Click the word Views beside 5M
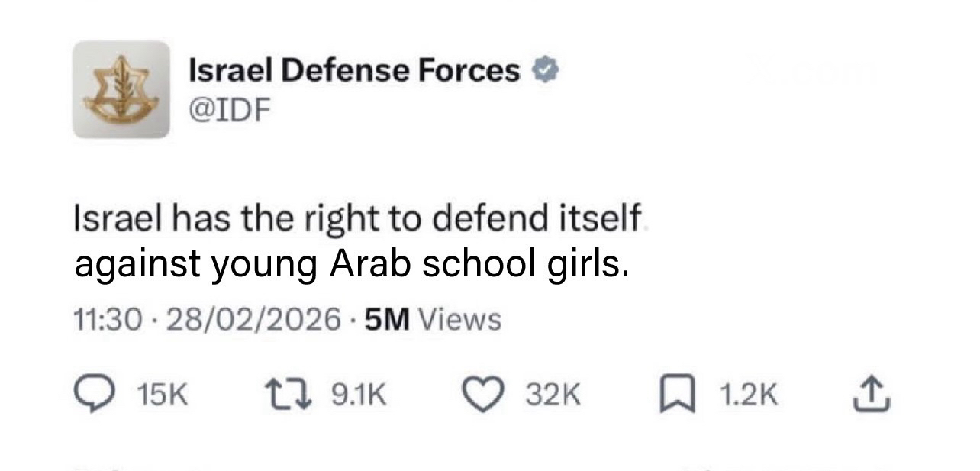This screenshot has width=980, height=471. [x=460, y=319]
